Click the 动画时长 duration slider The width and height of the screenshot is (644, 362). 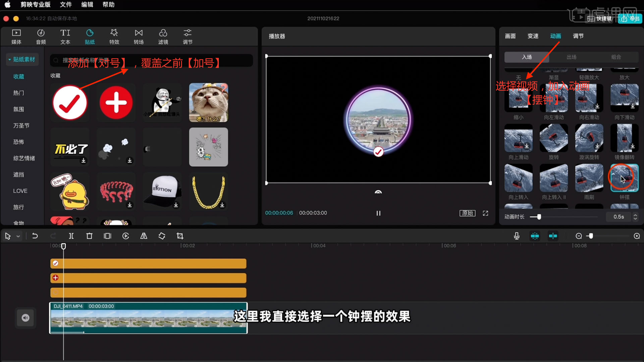coord(565,217)
